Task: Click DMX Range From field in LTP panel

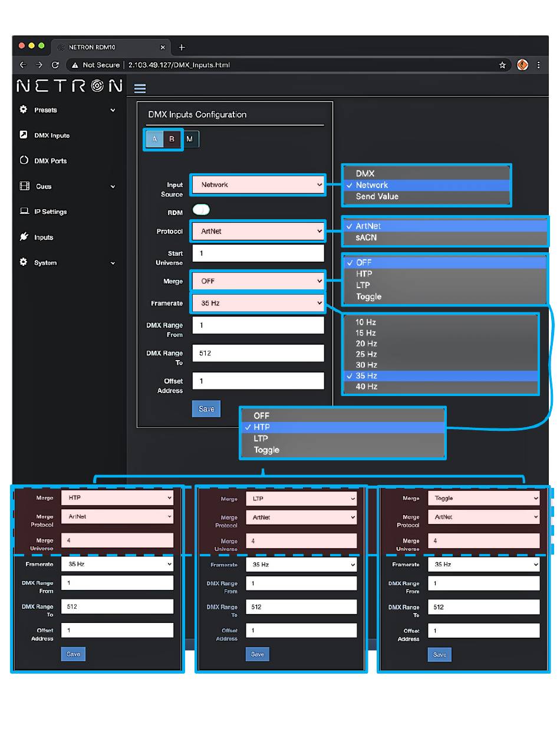Action: (x=301, y=583)
